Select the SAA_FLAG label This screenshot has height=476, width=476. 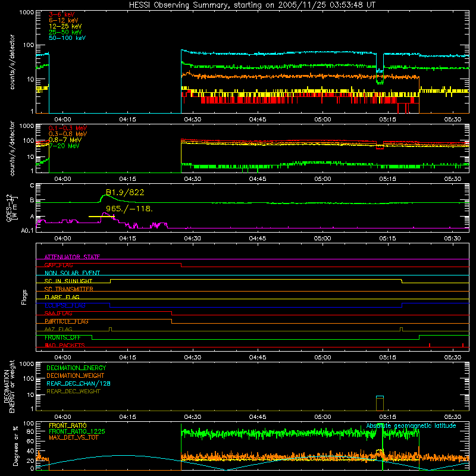pos(58,314)
